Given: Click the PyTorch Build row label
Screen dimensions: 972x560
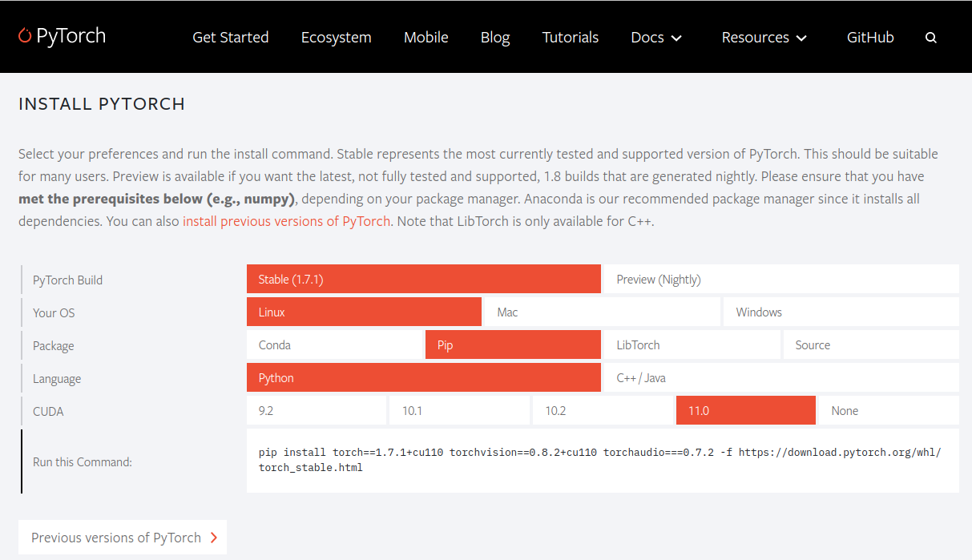Looking at the screenshot, I should coord(67,280).
